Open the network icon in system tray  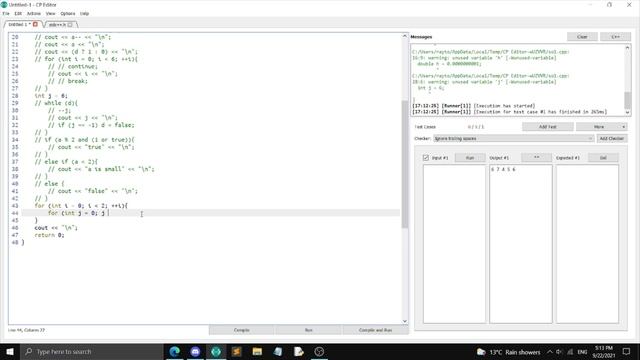570,352
